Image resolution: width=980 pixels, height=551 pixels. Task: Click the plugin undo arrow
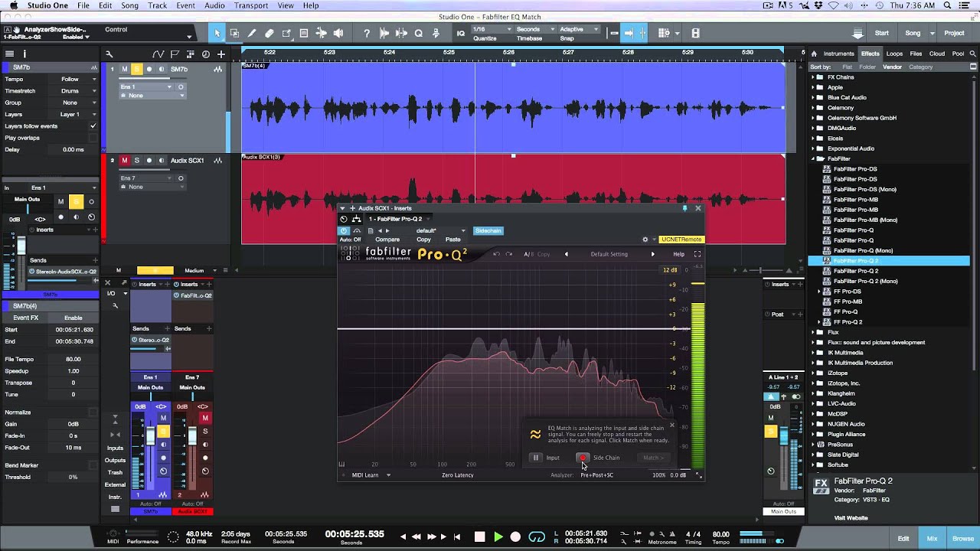[496, 254]
